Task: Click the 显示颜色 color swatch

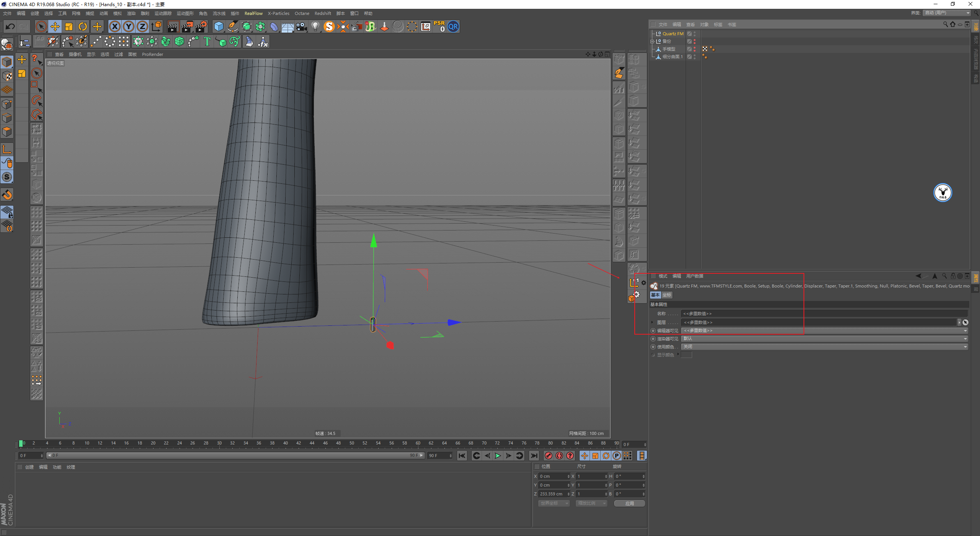Action: 687,355
